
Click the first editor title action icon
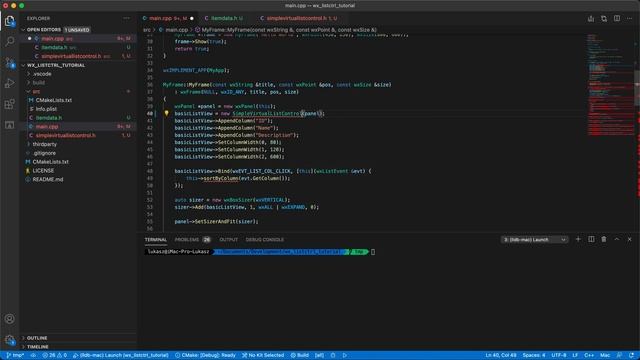pyautogui.click(x=591, y=18)
